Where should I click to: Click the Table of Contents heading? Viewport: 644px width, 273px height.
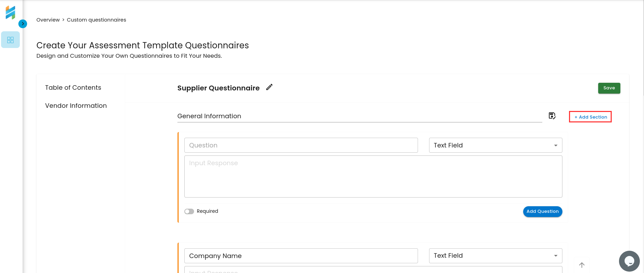pyautogui.click(x=73, y=88)
